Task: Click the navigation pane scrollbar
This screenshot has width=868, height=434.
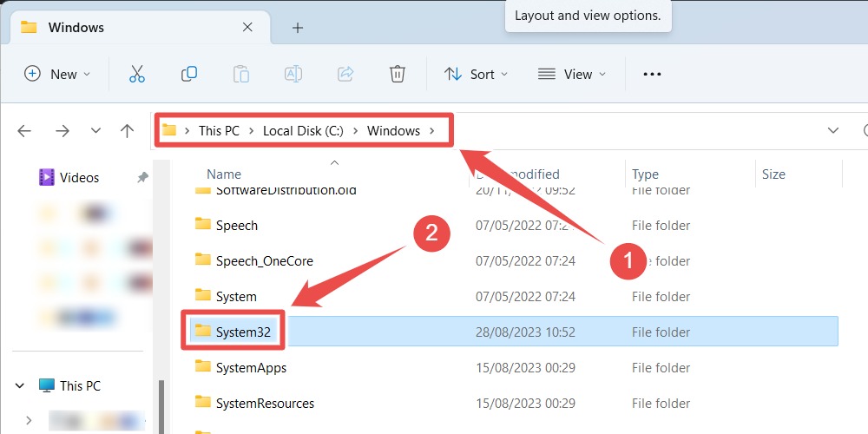Action: [161, 407]
